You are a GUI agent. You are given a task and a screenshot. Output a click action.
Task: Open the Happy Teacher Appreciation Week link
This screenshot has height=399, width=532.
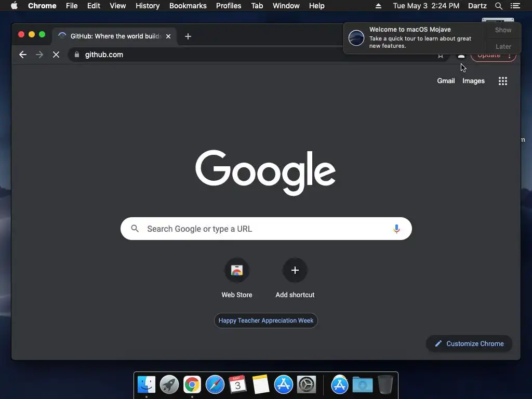[265, 321]
